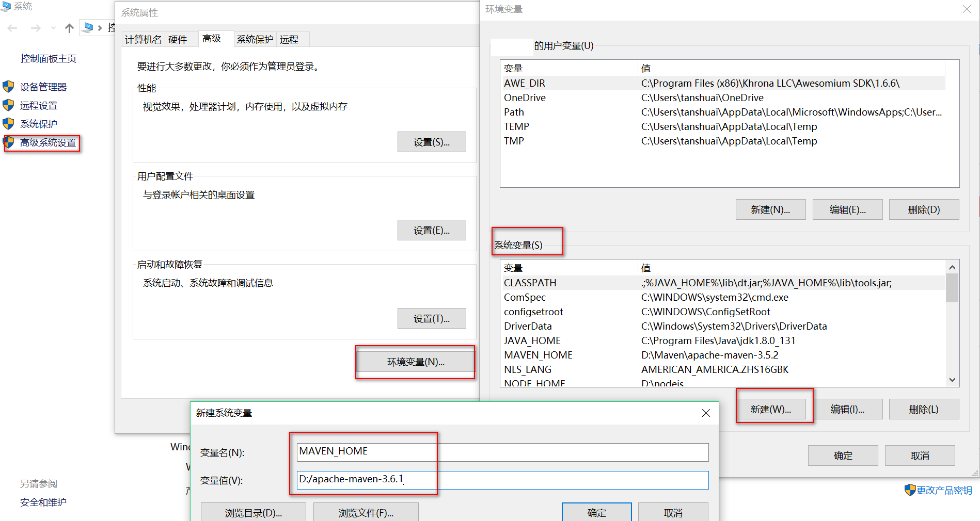This screenshot has height=521, width=980.
Task: Click the shield icon beside 远程设置
Action: tap(8, 105)
